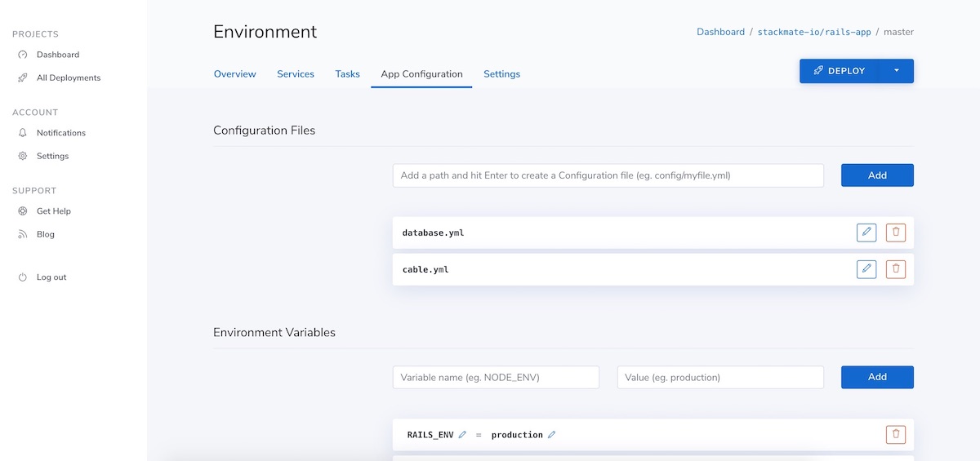Image resolution: width=980 pixels, height=461 pixels.
Task: Edit the RAILS_ENV variable name pencil
Action: pyautogui.click(x=462, y=435)
